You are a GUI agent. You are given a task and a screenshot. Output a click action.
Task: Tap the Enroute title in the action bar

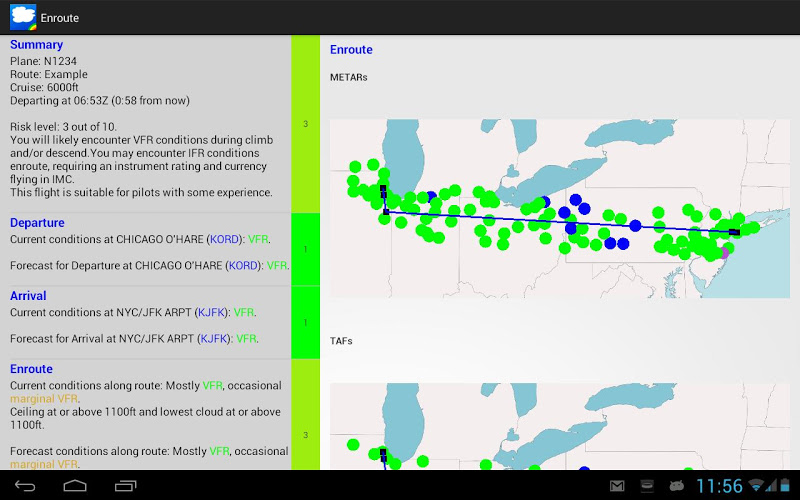(60, 18)
